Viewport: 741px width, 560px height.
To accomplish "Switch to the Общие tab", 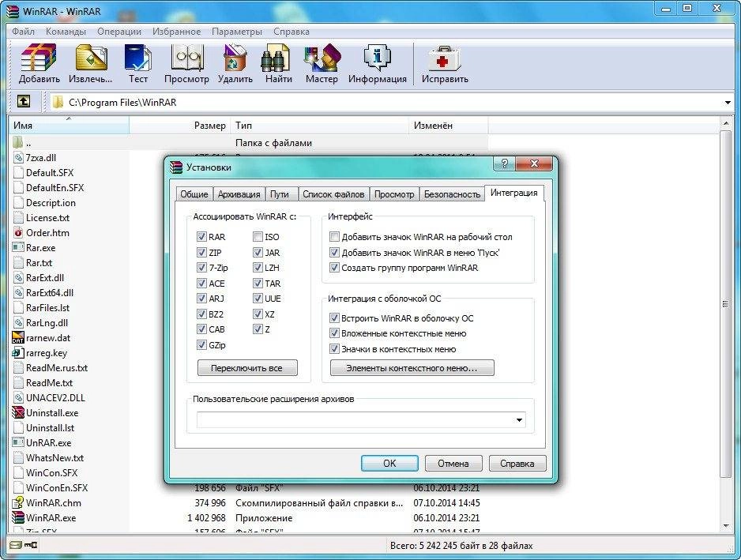I will pos(194,194).
